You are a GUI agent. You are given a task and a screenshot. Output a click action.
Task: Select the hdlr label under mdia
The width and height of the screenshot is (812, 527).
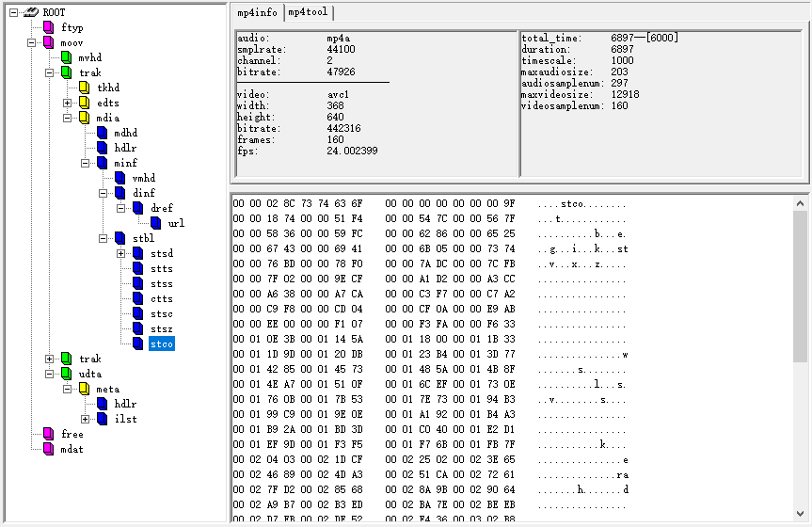(x=125, y=148)
